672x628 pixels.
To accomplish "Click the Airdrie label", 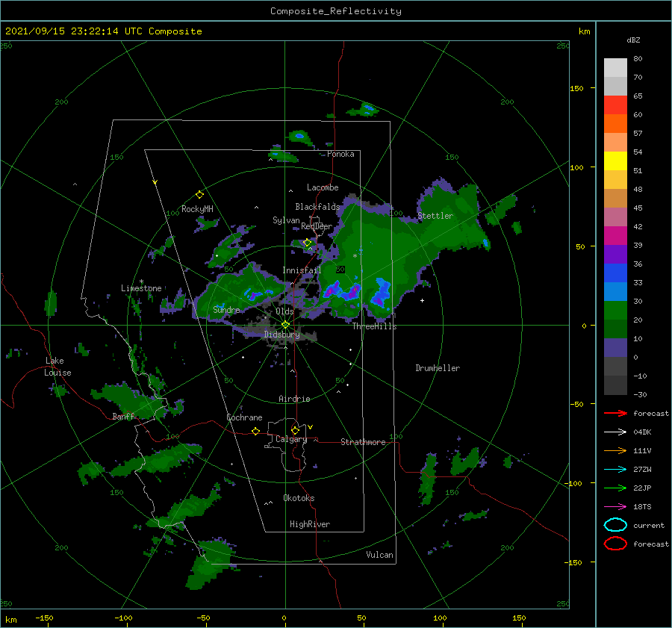I will [x=294, y=399].
